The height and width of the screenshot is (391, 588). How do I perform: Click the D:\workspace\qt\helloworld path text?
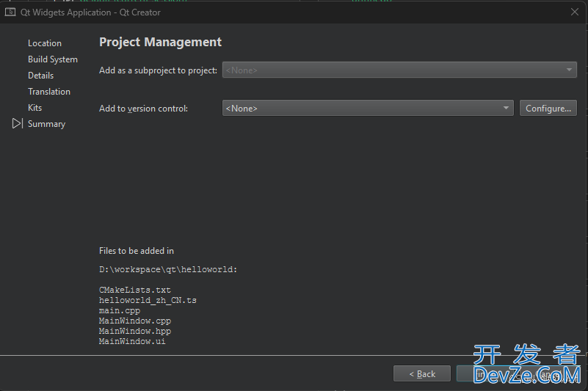point(168,269)
